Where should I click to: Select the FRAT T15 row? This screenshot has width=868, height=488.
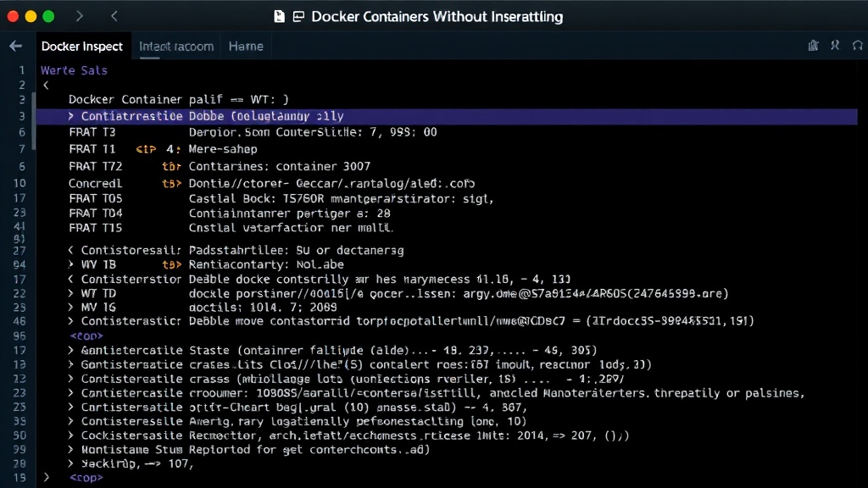(x=231, y=228)
